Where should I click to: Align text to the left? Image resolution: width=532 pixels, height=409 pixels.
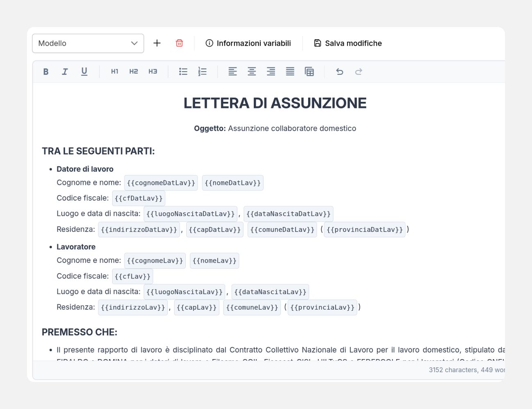click(x=232, y=72)
